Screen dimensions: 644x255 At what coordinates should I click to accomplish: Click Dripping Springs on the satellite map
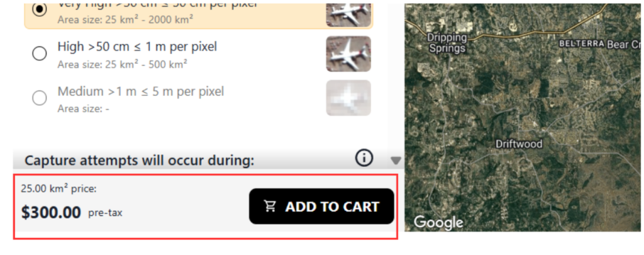pyautogui.click(x=447, y=43)
